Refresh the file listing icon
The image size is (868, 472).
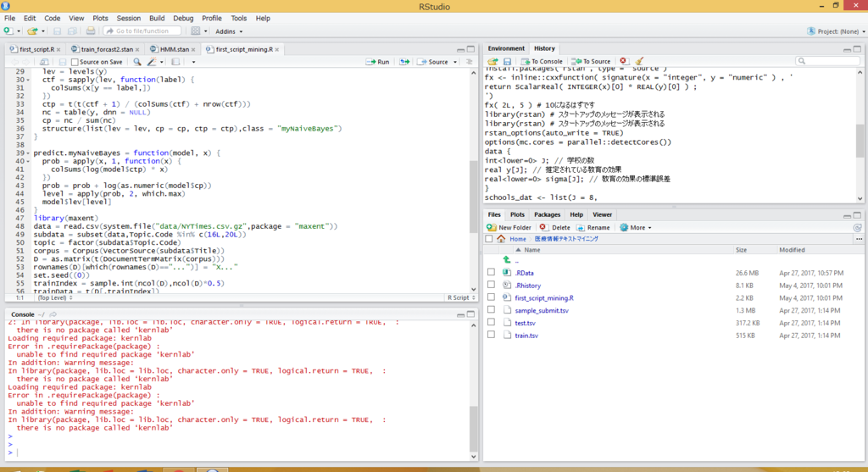coord(858,227)
